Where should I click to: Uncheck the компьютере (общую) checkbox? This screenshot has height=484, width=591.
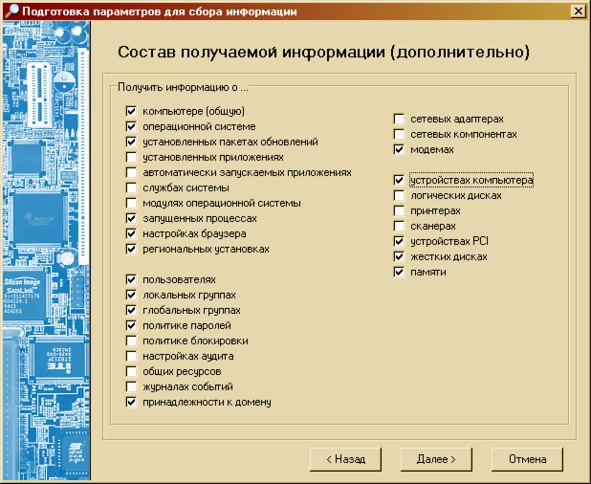(131, 111)
